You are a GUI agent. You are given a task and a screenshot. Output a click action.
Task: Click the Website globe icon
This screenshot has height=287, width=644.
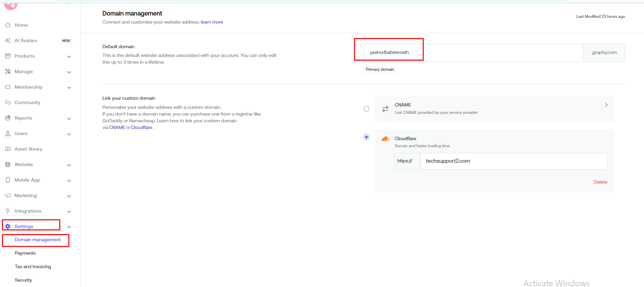(8, 164)
